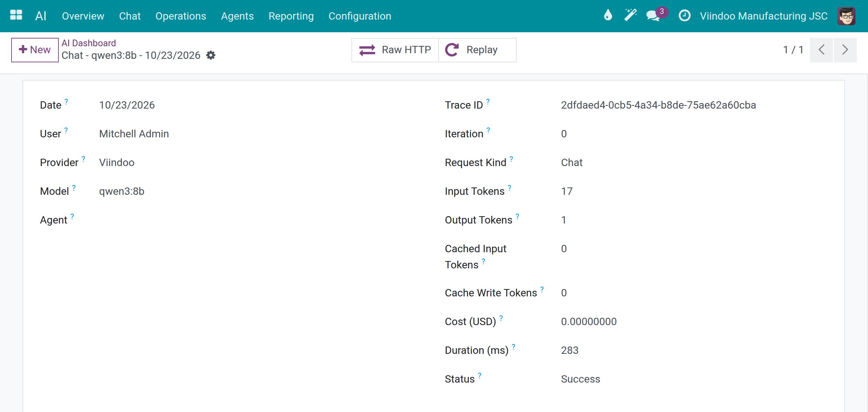Show help tooltip for Model field

(74, 187)
